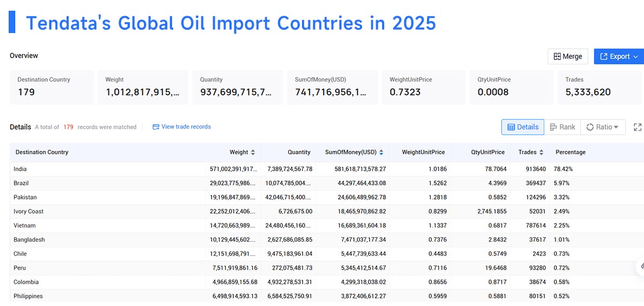Screen dimensions: 644x306
Task: Select the Brazil row
Action: (327, 183)
